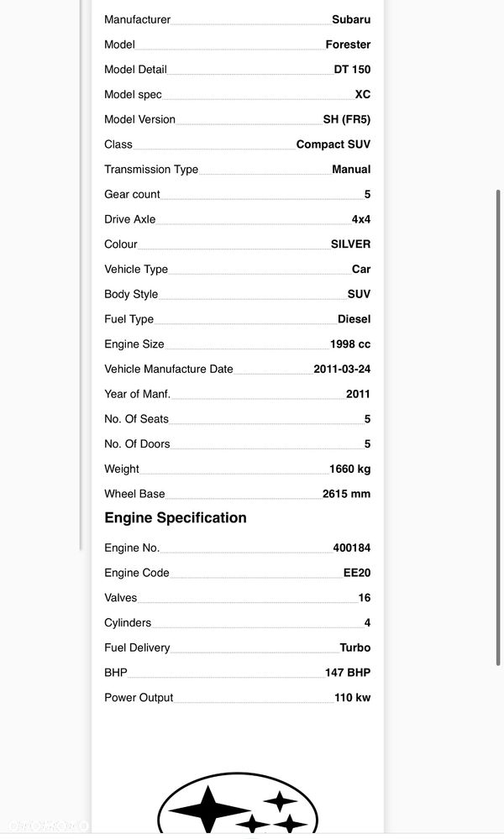Click the Fuel Type value Diesel

[354, 319]
